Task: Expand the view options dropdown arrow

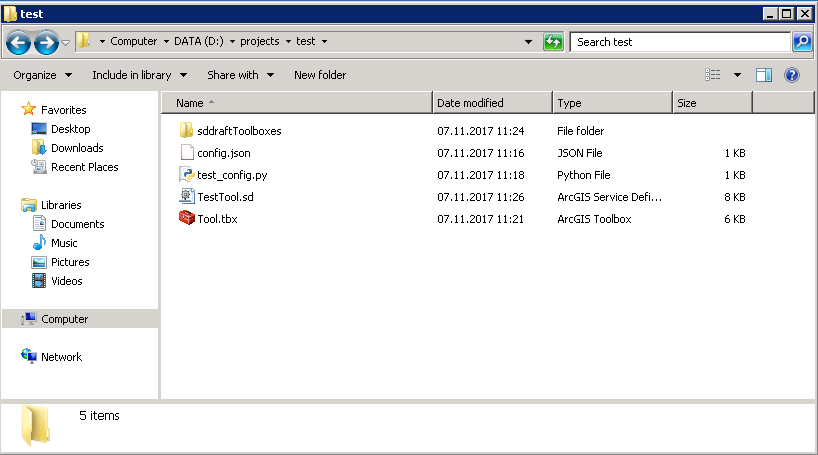Action: [x=737, y=75]
